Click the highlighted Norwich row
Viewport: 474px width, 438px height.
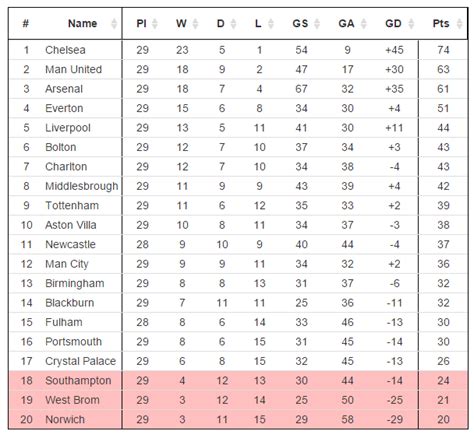(238, 419)
